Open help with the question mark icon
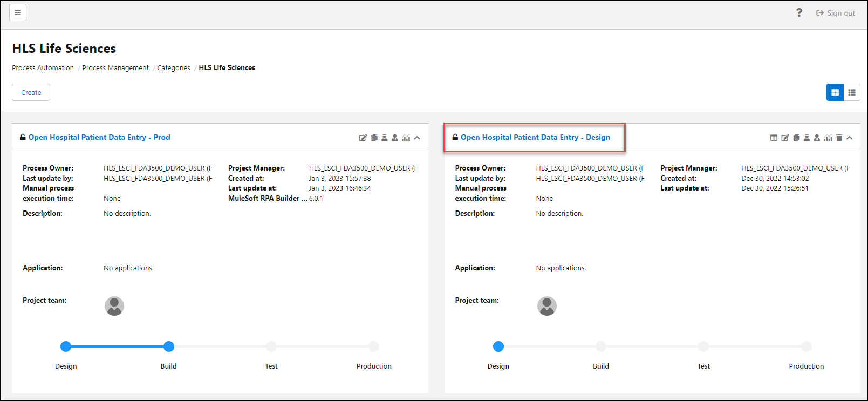 coord(799,13)
